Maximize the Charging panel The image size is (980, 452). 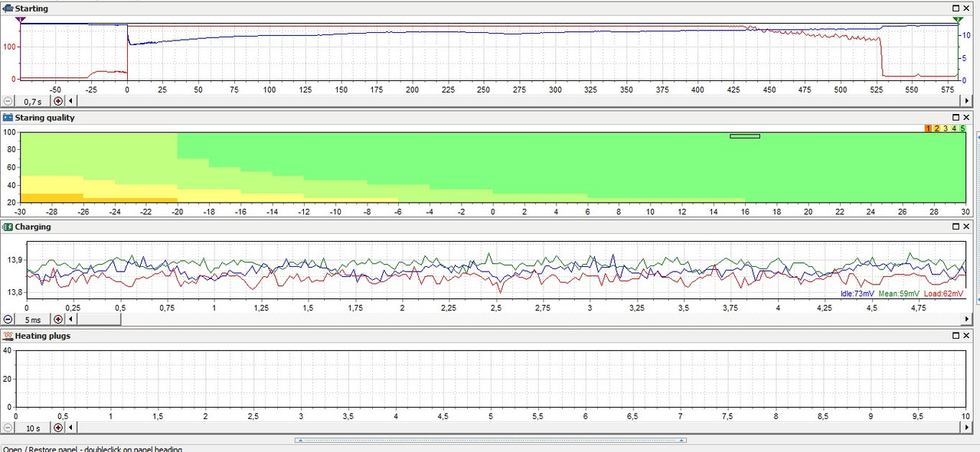coord(955,226)
